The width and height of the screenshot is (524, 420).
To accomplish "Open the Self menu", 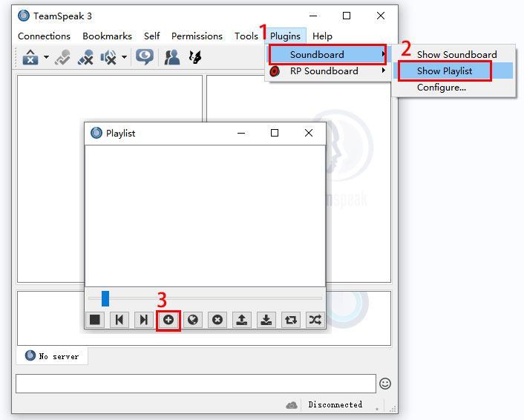I will point(151,36).
